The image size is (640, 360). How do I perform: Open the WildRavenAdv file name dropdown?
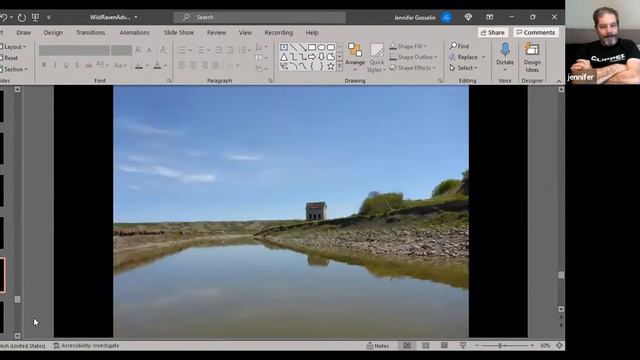click(x=136, y=17)
